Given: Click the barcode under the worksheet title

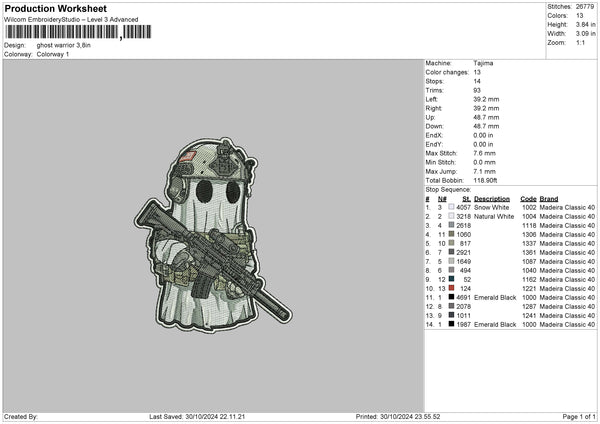Looking at the screenshot, I should click(62, 33).
